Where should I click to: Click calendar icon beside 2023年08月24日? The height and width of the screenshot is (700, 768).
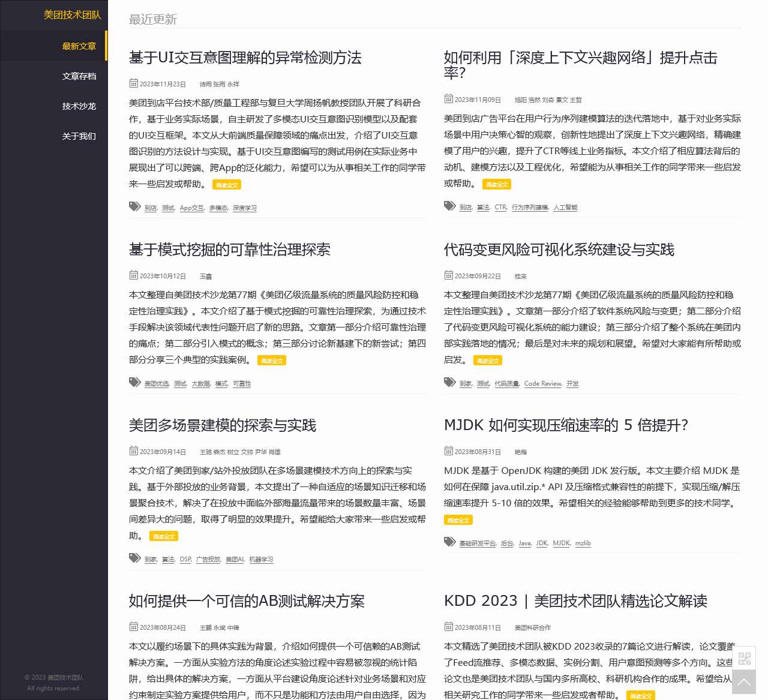coord(134,626)
